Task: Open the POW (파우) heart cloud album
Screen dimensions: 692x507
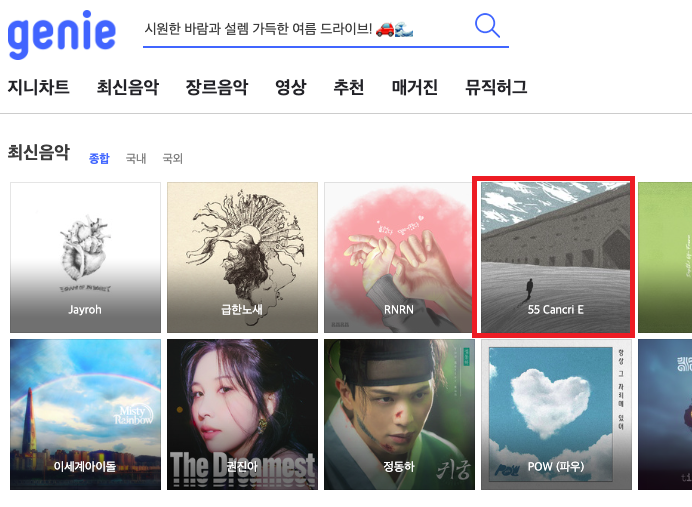Action: [x=556, y=414]
